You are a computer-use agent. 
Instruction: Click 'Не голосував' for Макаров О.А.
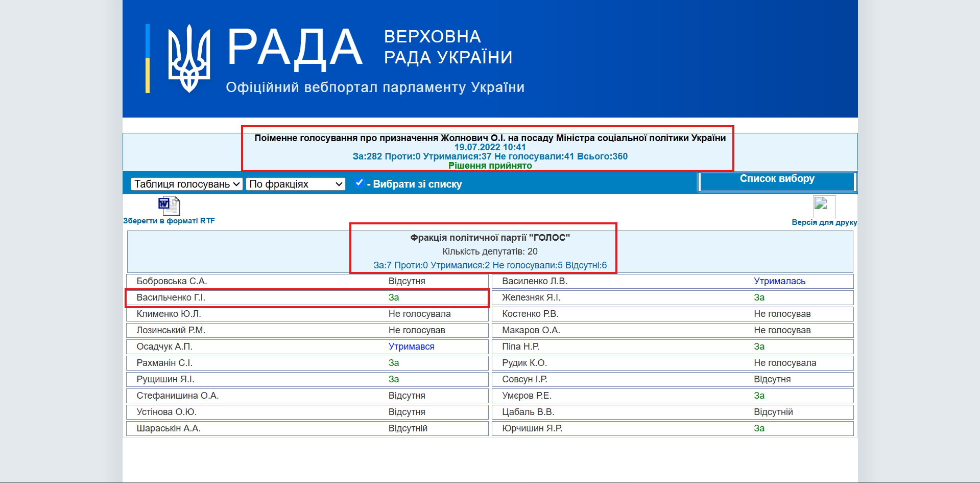(782, 330)
